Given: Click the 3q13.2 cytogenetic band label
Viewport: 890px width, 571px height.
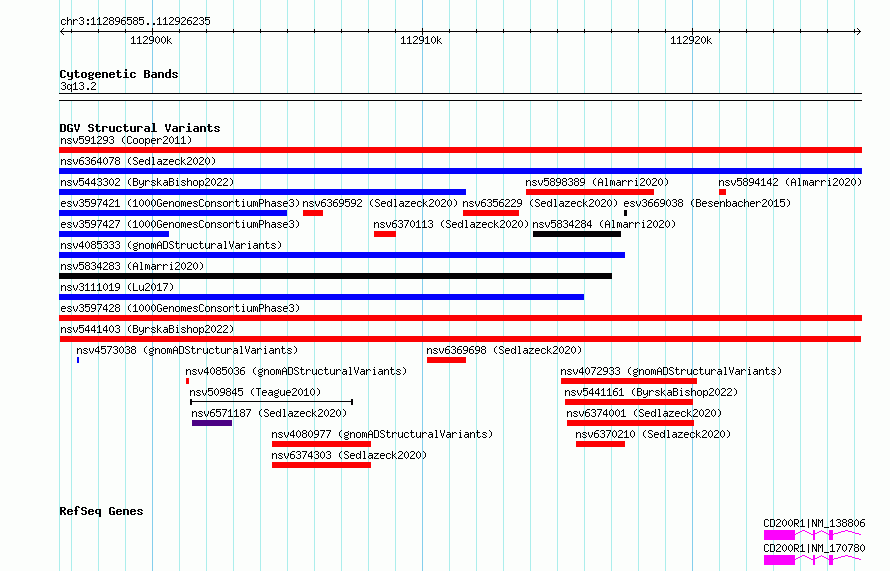Looking at the screenshot, I should pyautogui.click(x=78, y=86).
